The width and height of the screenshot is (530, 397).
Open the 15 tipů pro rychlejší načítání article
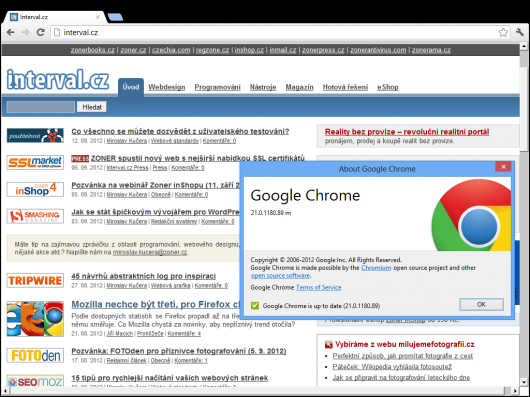[170, 378]
